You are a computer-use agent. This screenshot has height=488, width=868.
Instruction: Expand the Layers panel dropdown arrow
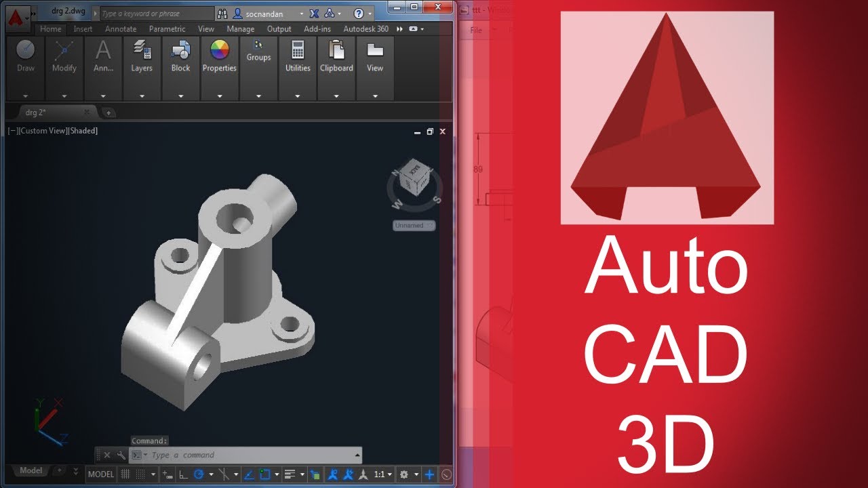142,96
